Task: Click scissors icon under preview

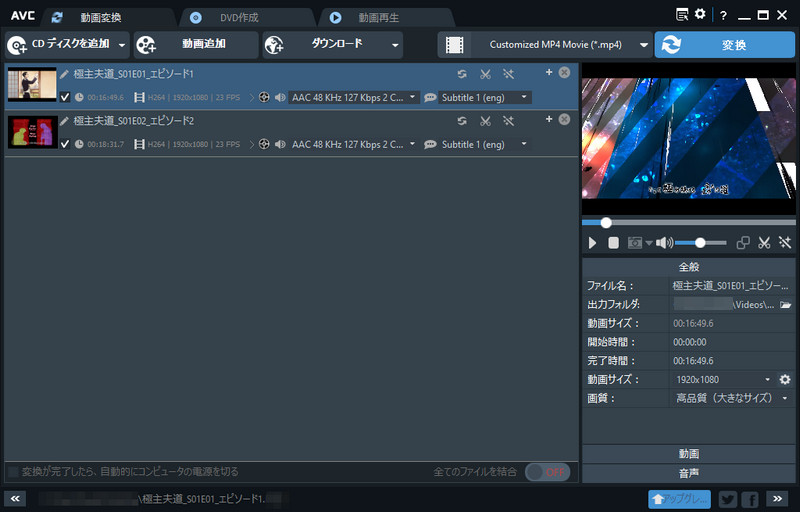Action: pyautogui.click(x=764, y=243)
